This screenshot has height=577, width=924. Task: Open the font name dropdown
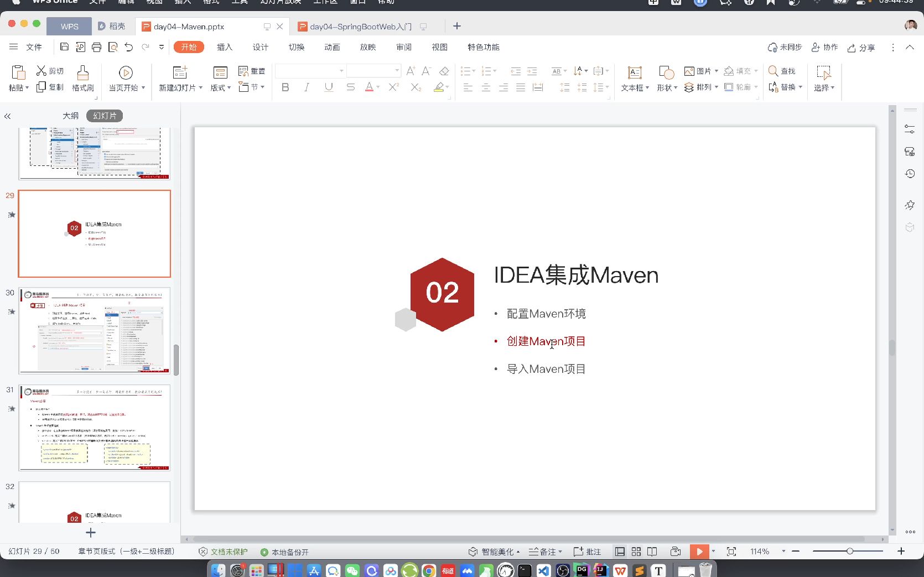(x=341, y=71)
